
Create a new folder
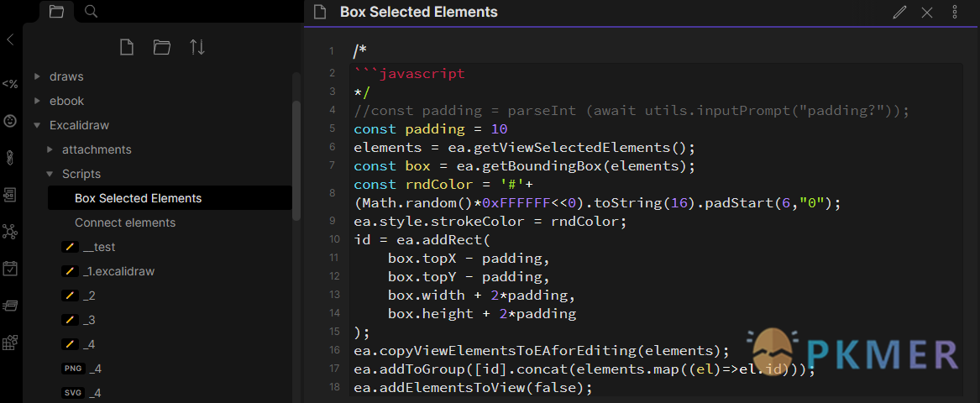pos(162,48)
